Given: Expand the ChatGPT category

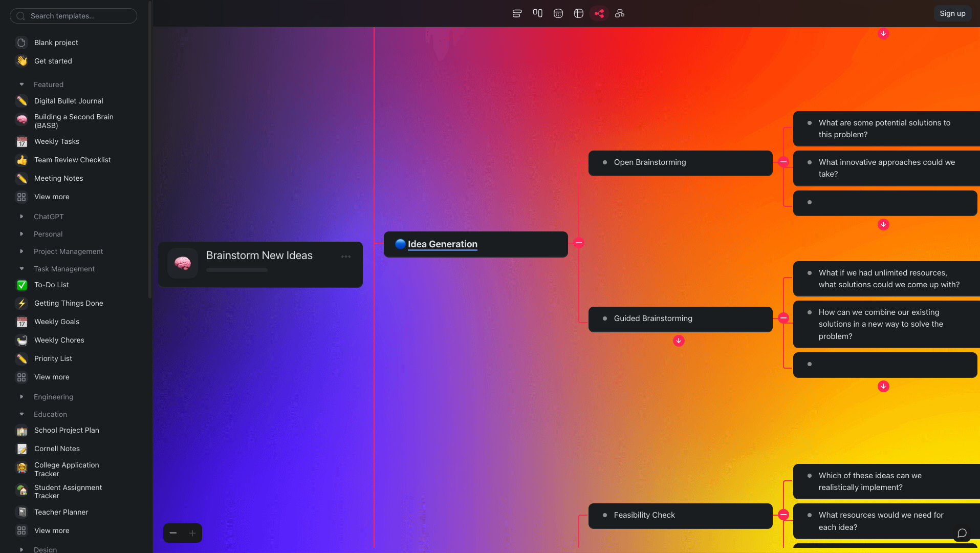Looking at the screenshot, I should (21, 217).
